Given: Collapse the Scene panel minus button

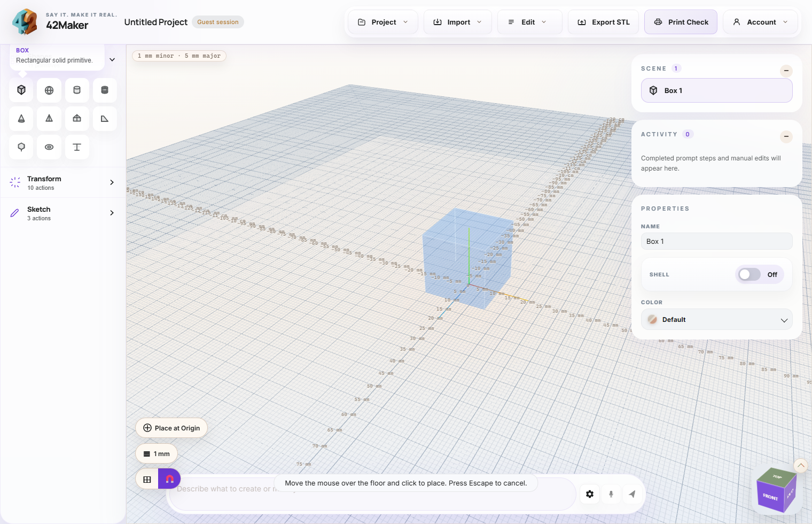Looking at the screenshot, I should pyautogui.click(x=786, y=71).
